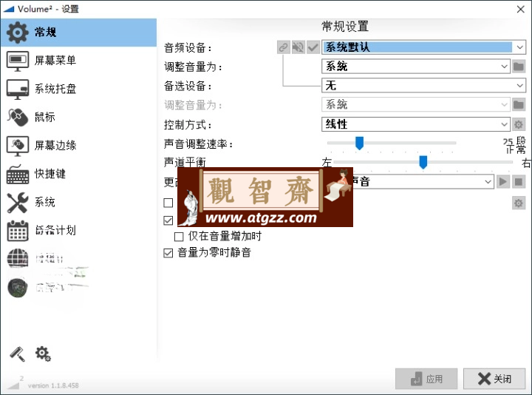The image size is (532, 395).
Task: Expand the 音频设备 dropdown showing 系统默认
Action: [x=424, y=47]
